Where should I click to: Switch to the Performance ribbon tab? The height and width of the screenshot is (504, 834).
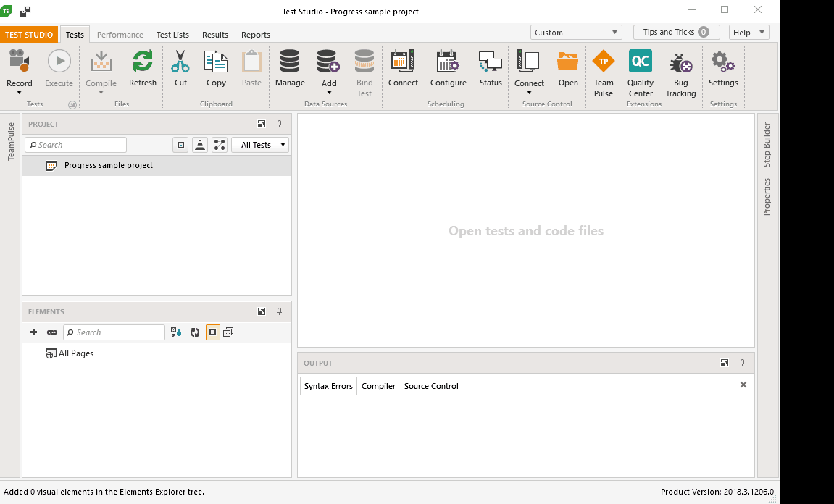pyautogui.click(x=120, y=35)
